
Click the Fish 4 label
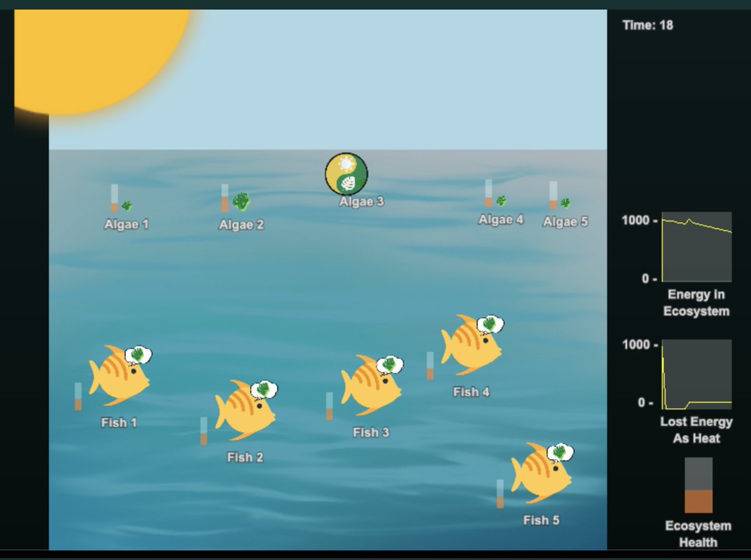coord(471,392)
